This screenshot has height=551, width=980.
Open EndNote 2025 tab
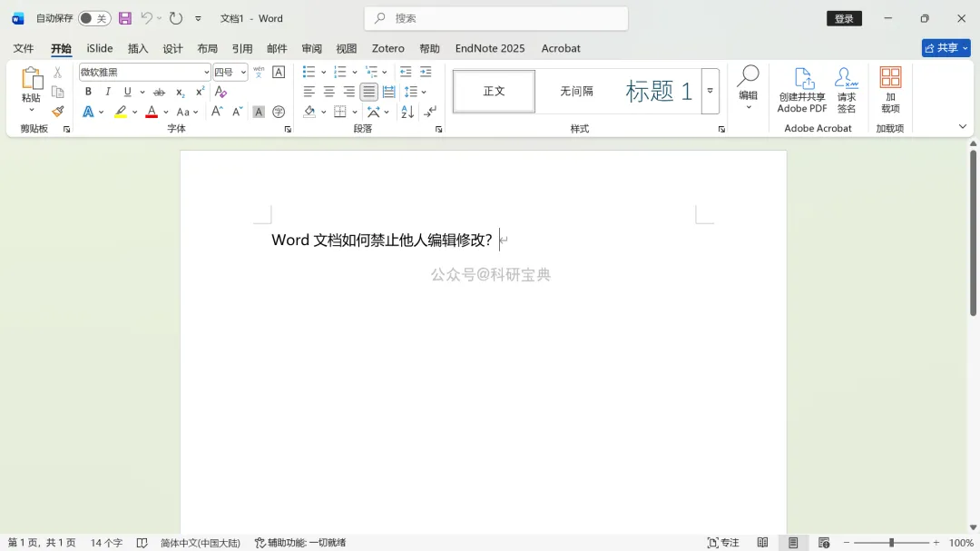pos(490,48)
